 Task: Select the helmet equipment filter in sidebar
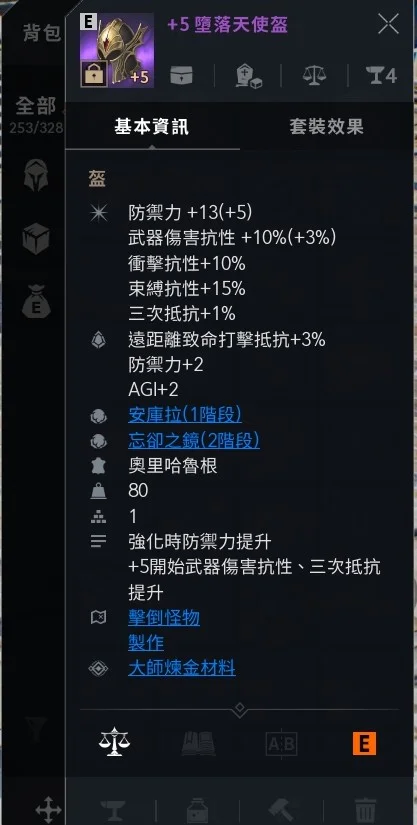tap(36, 175)
